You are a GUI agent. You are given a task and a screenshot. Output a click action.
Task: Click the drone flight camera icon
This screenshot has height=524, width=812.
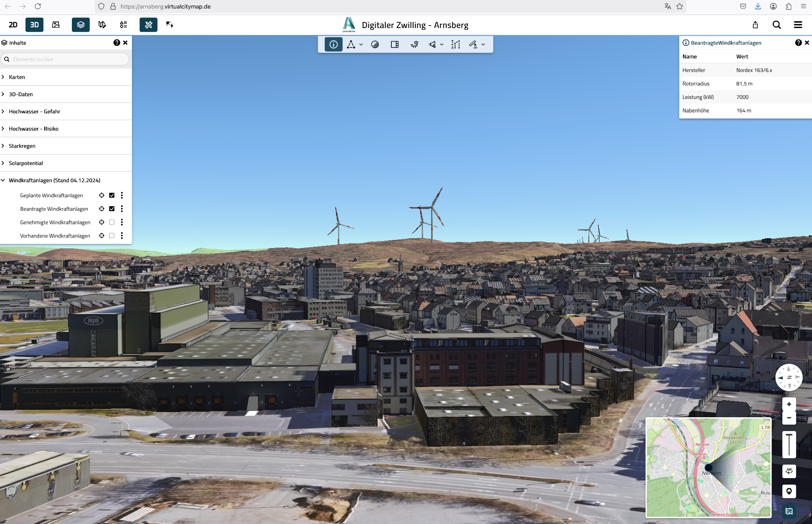pyautogui.click(x=414, y=45)
